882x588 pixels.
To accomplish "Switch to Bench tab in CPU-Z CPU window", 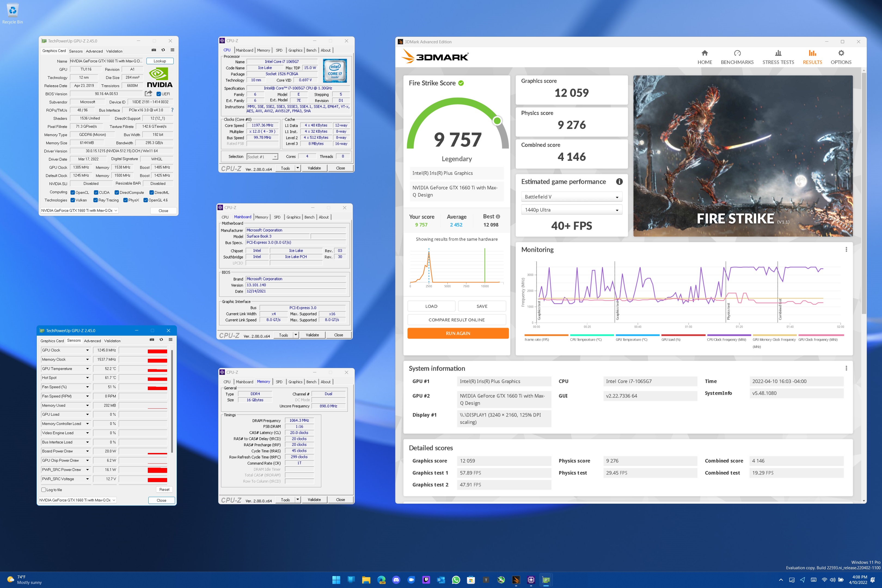I will 311,50.
